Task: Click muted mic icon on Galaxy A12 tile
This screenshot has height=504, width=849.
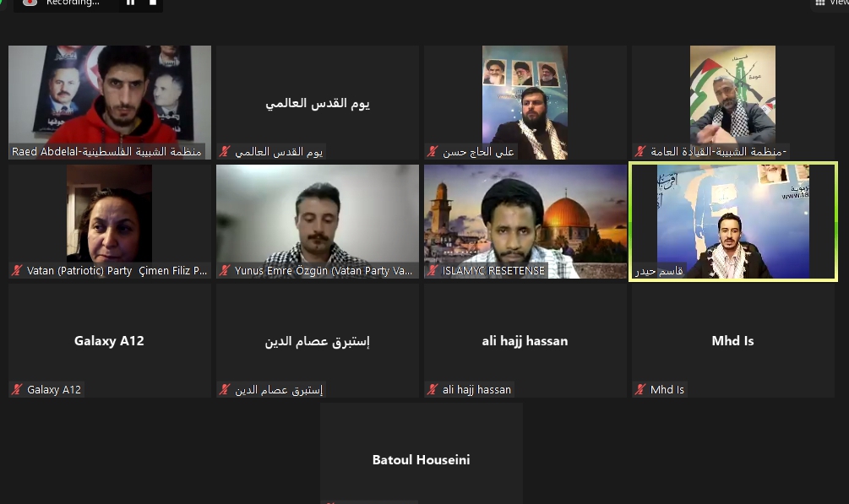Action: tap(18, 389)
